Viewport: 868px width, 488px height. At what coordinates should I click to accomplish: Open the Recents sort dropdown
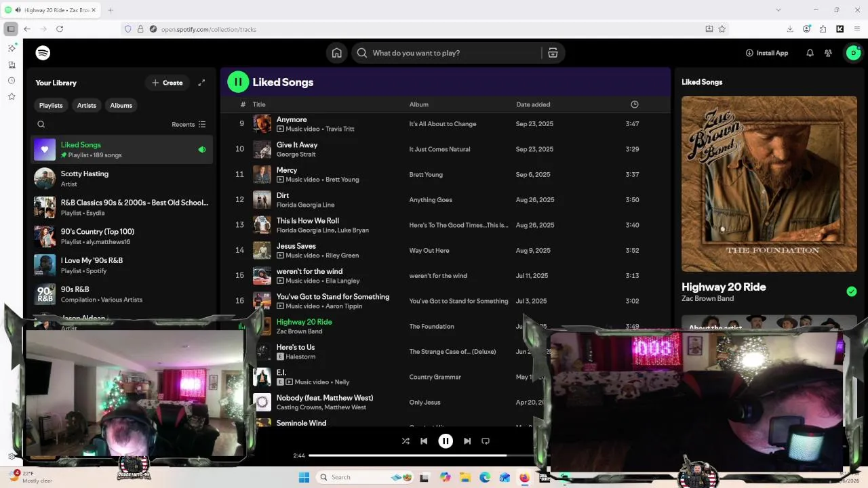click(189, 124)
